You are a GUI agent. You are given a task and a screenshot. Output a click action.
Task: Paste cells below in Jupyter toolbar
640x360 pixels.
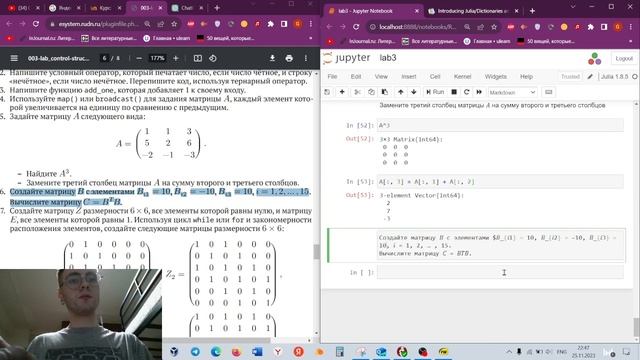[384, 92]
